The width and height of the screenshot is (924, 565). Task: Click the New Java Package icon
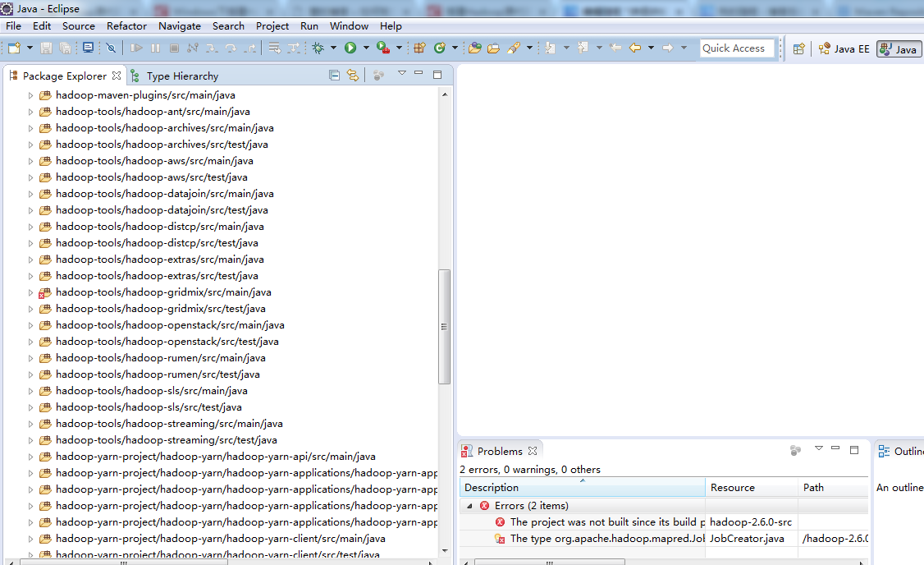[x=419, y=48]
